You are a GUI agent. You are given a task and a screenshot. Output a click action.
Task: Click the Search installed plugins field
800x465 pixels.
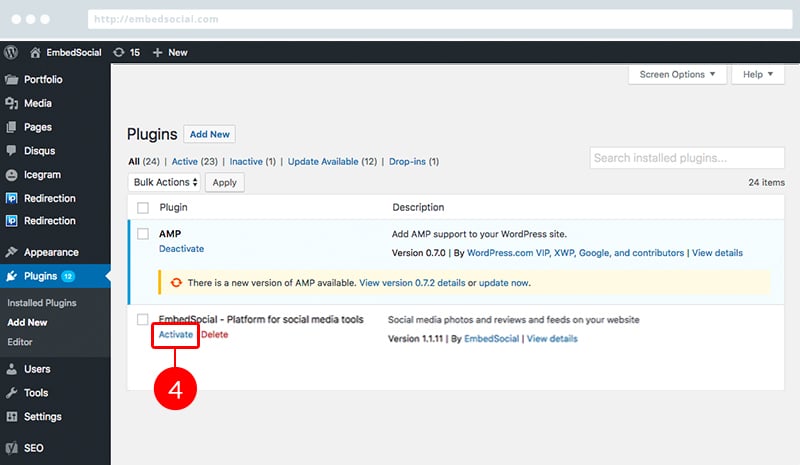tap(687, 158)
